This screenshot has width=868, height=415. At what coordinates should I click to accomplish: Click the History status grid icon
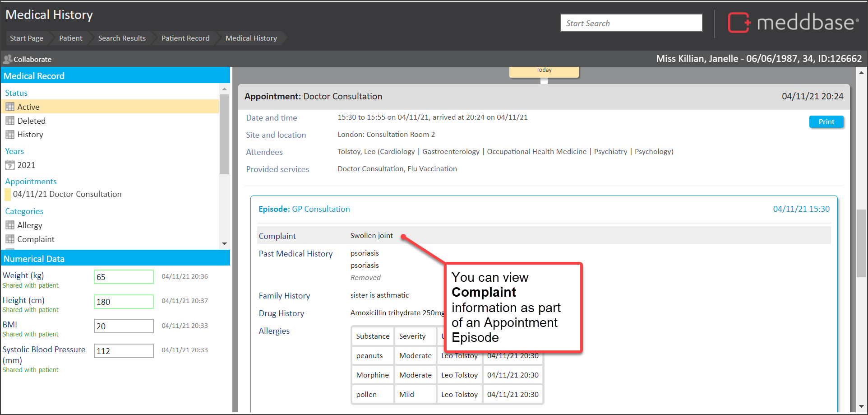click(x=10, y=135)
